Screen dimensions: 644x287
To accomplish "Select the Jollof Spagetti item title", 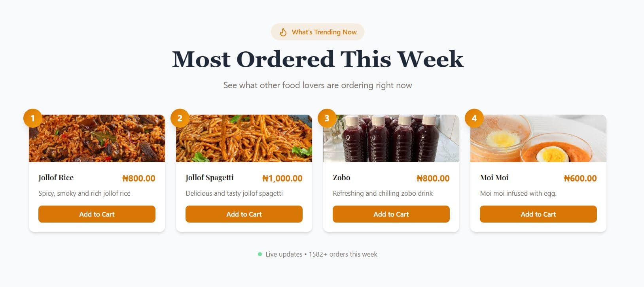I will coord(210,178).
